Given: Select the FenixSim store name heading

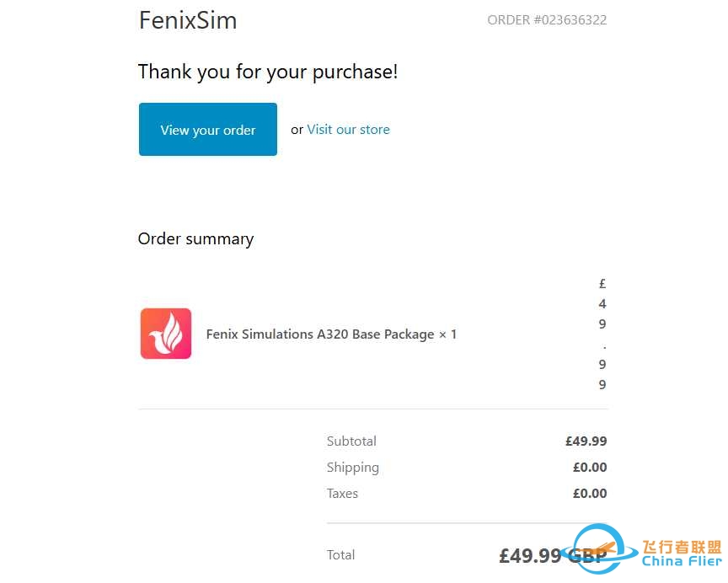Looking at the screenshot, I should [x=188, y=20].
